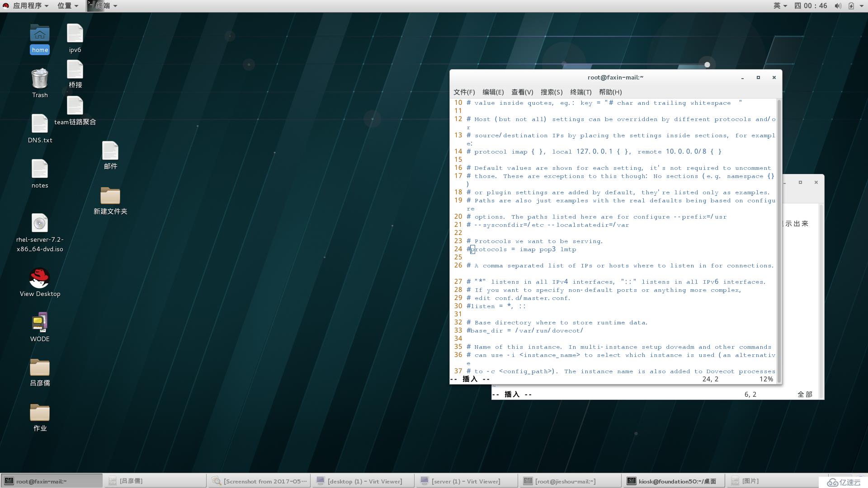The height and width of the screenshot is (488, 868).
Task: Click the 新建文件夹 folder icon
Action: [110, 196]
